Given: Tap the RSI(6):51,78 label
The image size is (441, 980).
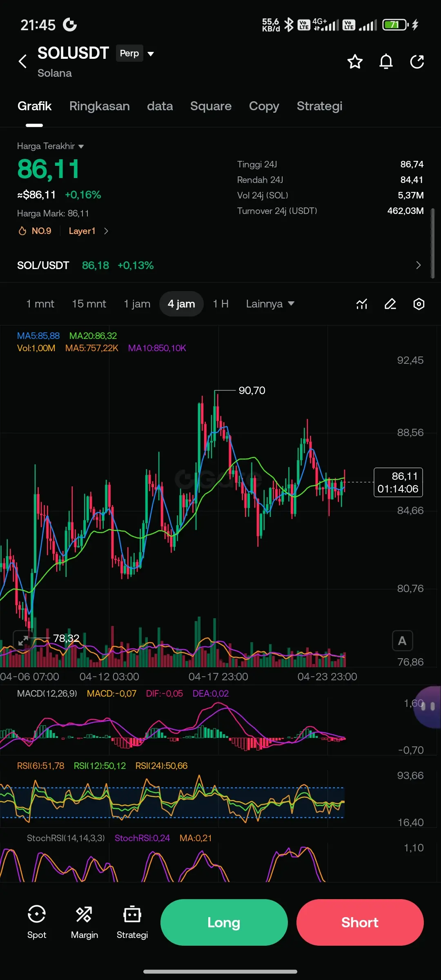Looking at the screenshot, I should coord(40,766).
